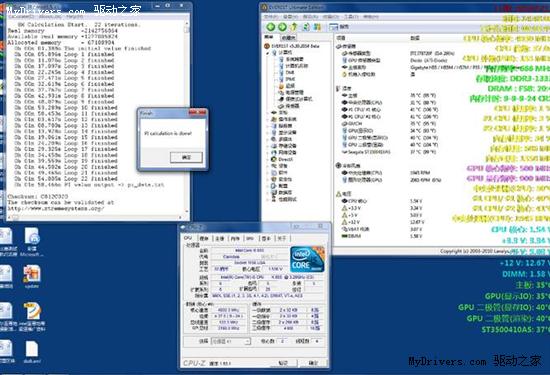Click the Super PI vertical scrollbar
Viewport: 550px width, 375px height.
coord(187,118)
